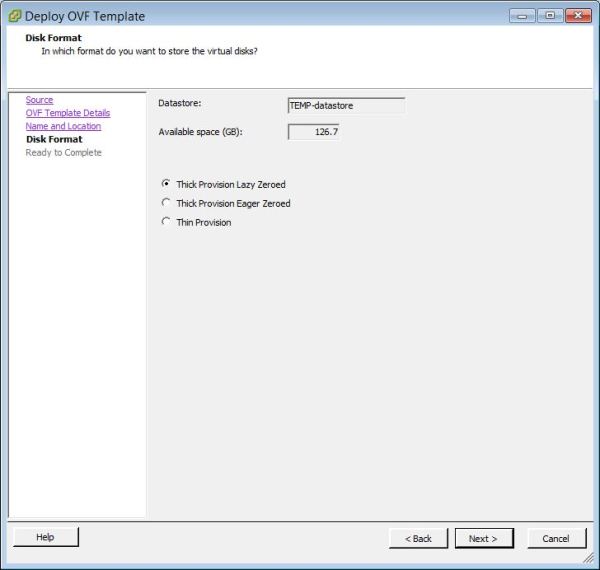Viewport: 600px width, 570px height.
Task: Choose Thick Provision Eager Zeroed format
Action: click(166, 203)
